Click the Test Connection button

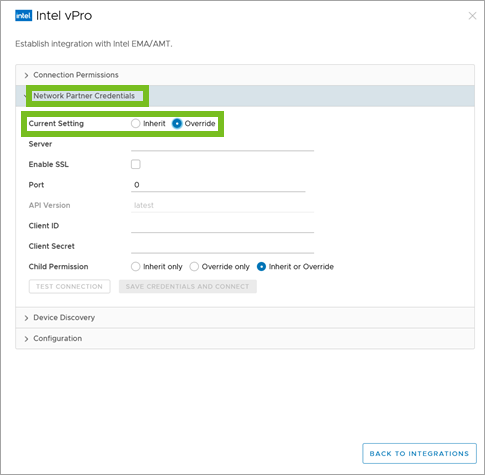(x=69, y=287)
